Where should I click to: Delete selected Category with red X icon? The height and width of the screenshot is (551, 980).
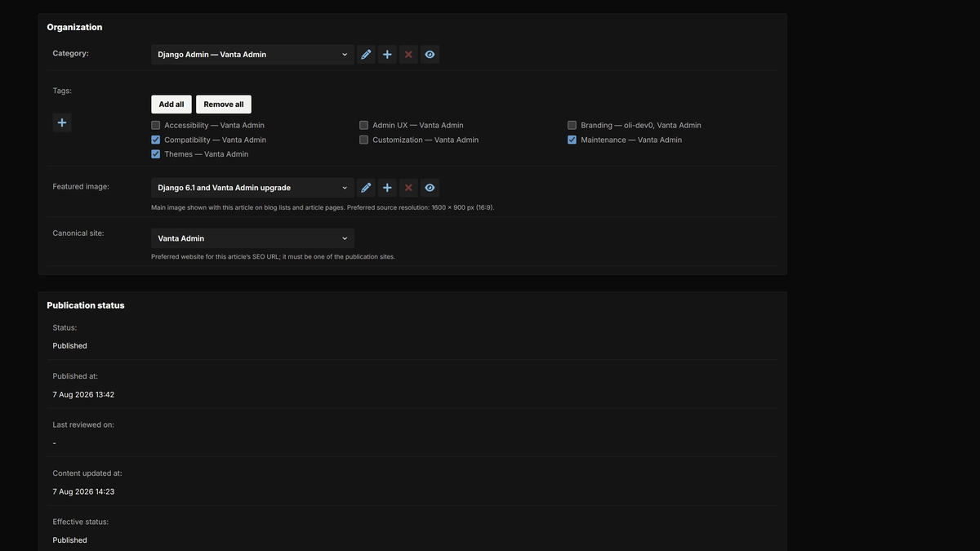(x=408, y=55)
